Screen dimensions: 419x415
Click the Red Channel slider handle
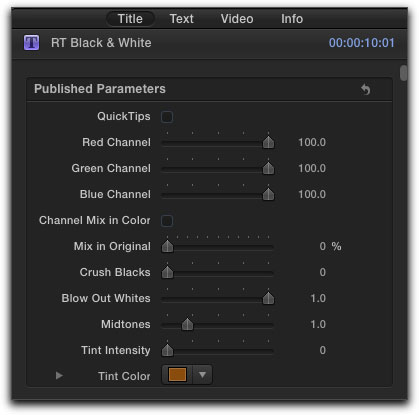coord(268,142)
